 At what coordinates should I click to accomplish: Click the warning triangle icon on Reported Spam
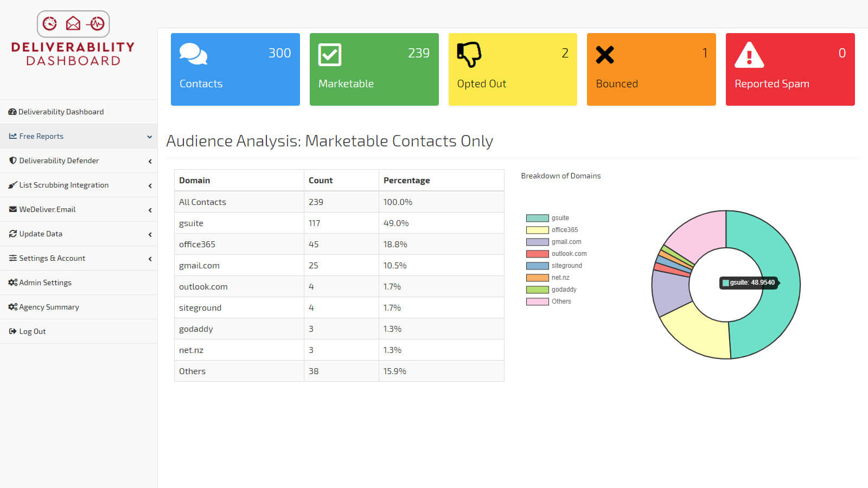749,55
